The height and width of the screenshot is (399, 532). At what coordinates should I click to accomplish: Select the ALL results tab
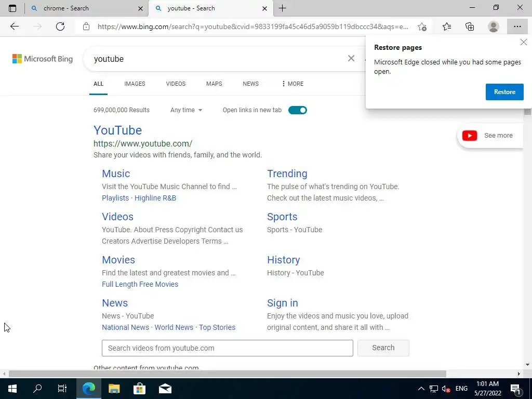click(x=98, y=84)
